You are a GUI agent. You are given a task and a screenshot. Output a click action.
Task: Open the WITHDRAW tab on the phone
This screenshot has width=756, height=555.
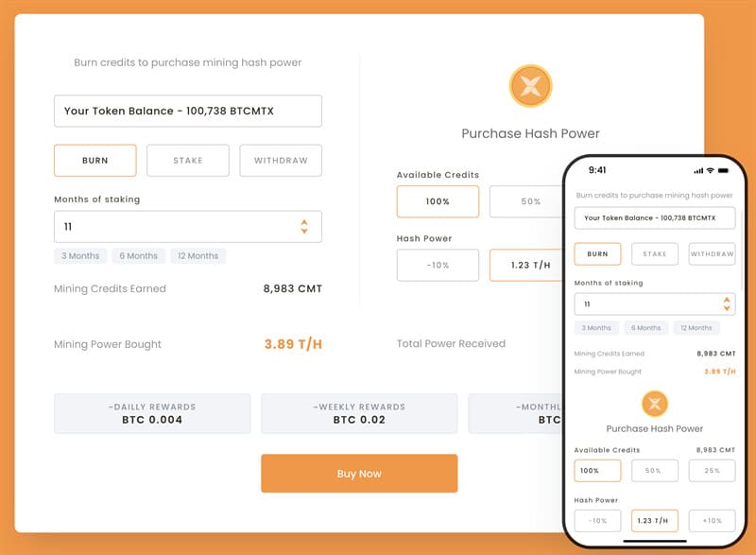pos(712,253)
